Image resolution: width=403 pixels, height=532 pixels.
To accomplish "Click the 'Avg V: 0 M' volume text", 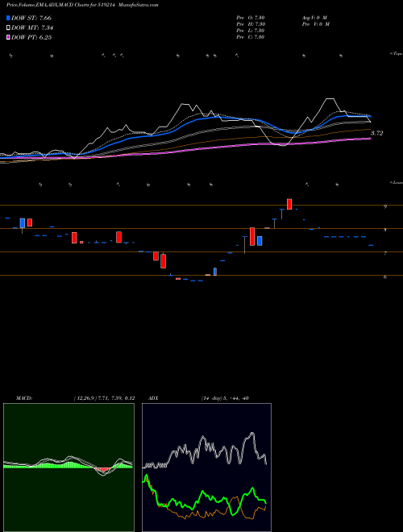I will coord(314,18).
